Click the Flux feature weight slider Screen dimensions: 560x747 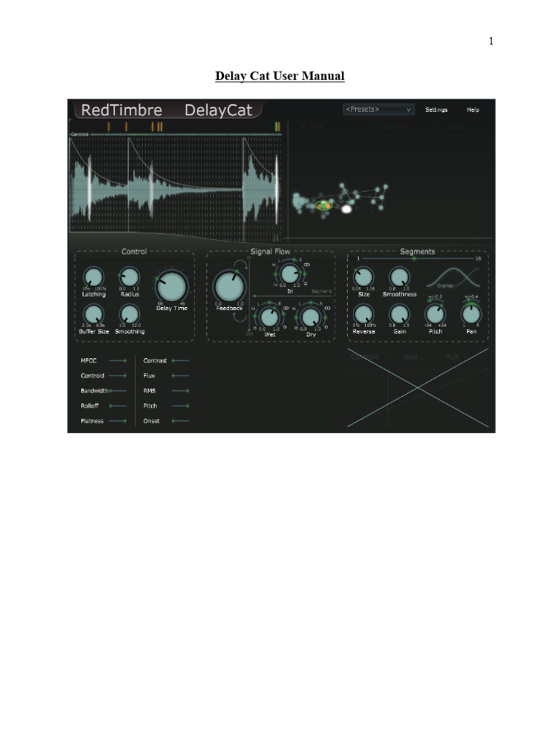tap(181, 376)
